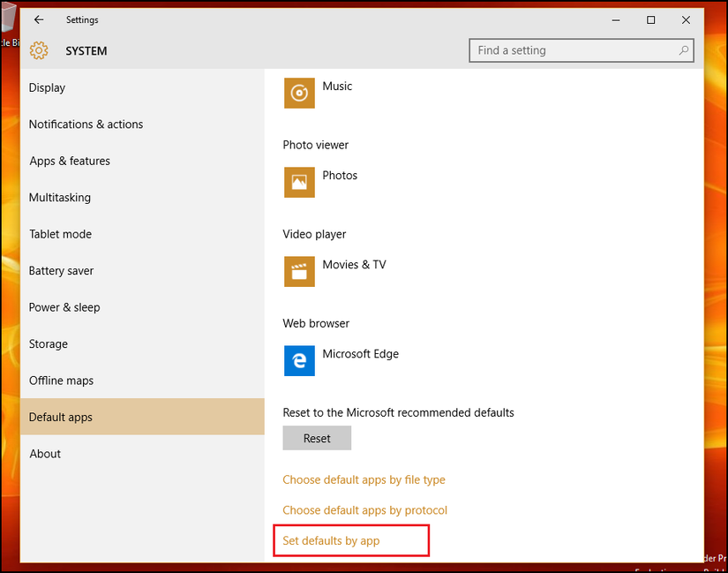Go to Storage settings
The height and width of the screenshot is (573, 728).
click(x=48, y=344)
